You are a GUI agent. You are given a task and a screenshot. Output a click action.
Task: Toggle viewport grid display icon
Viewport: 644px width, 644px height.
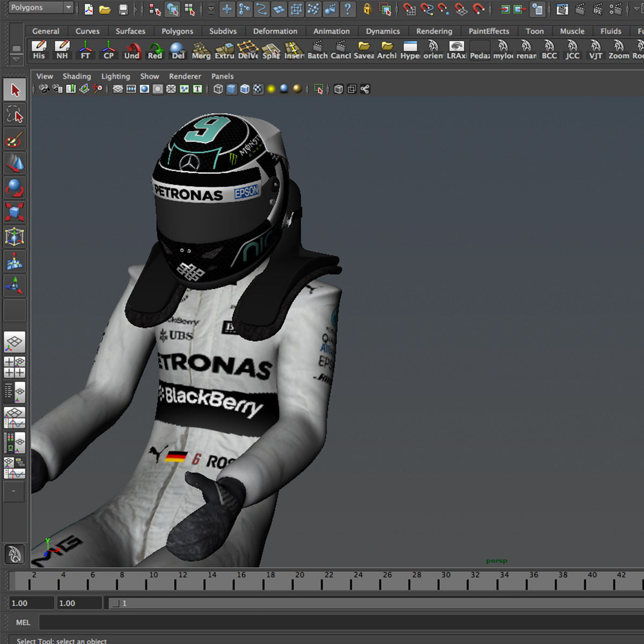pyautogui.click(x=118, y=89)
